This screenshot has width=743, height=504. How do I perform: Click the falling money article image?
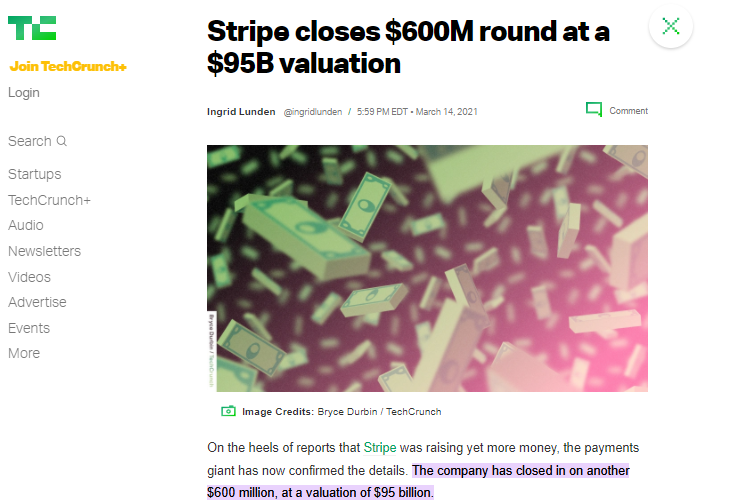[x=427, y=268]
